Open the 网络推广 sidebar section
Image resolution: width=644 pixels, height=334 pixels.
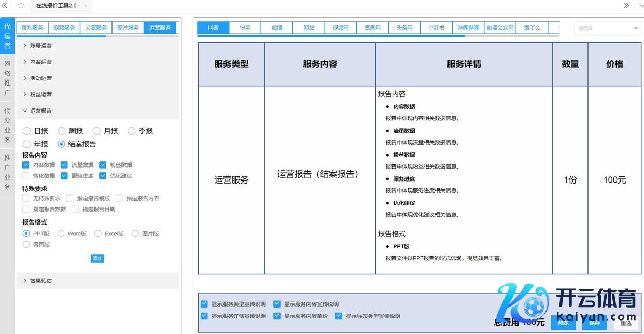[x=7, y=78]
